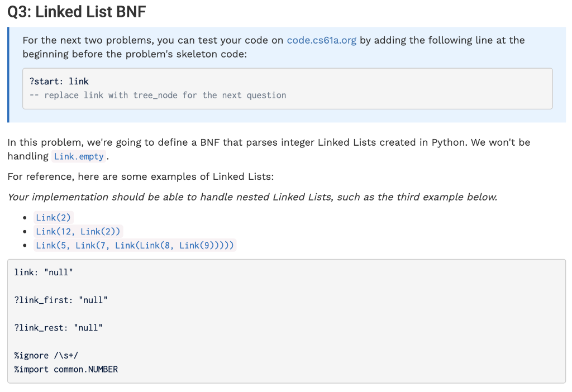Click the first bullet point marker
This screenshot has height=392, width=572.
pos(25,217)
